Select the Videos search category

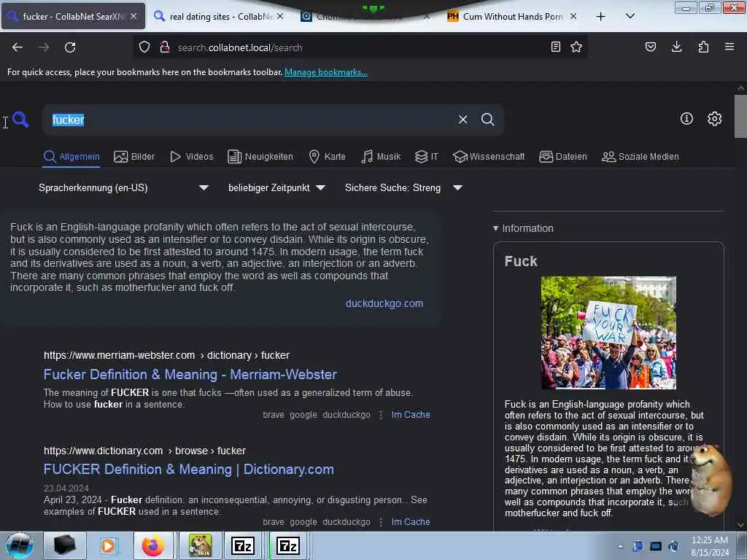[x=192, y=157]
